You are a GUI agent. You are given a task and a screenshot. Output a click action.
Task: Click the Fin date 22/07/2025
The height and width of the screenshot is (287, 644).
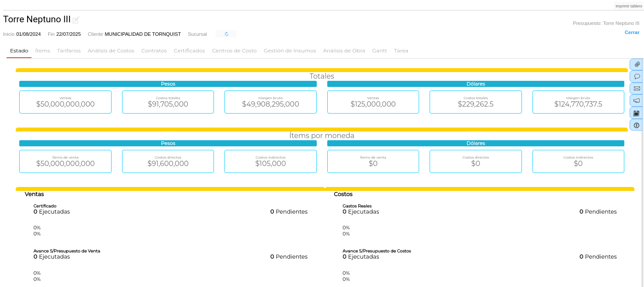tap(68, 34)
